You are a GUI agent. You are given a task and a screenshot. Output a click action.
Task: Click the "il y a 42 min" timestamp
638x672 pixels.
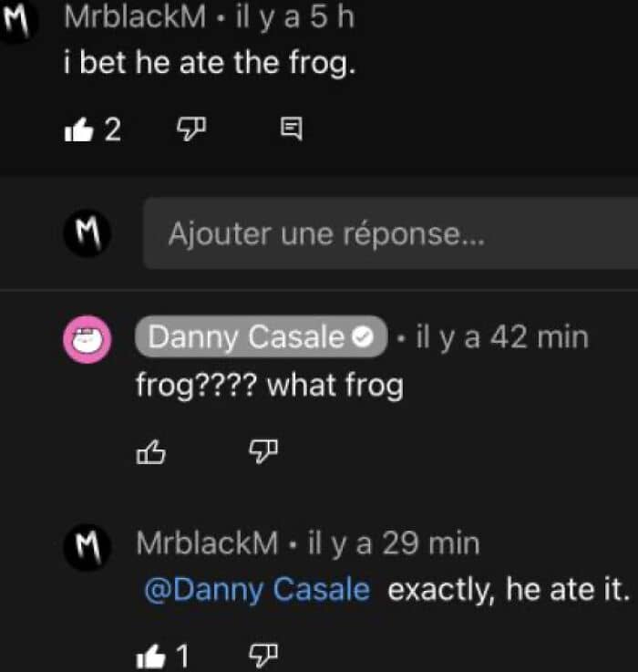501,337
